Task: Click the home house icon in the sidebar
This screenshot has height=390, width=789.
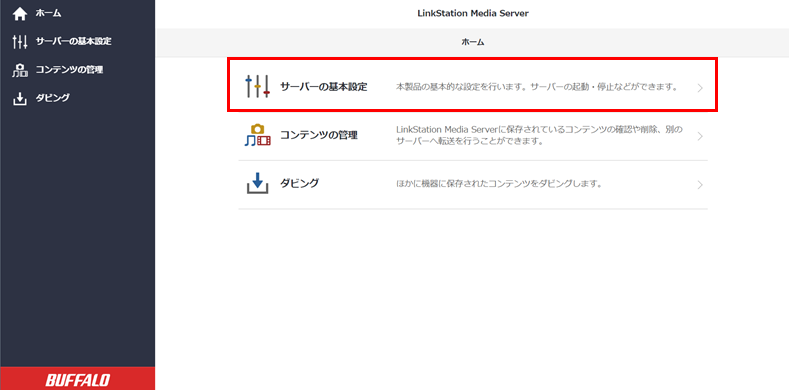Action: coord(20,14)
